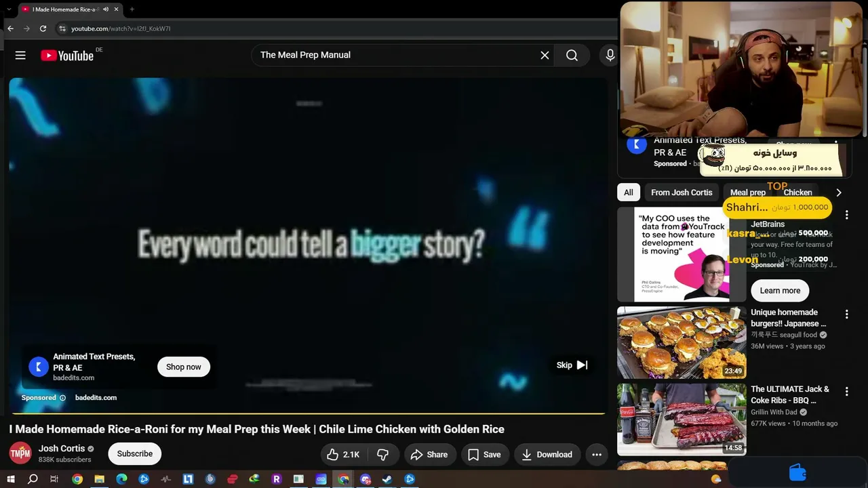Open The ULTIMATE Jack & Coke Ribs title

[x=790, y=394]
